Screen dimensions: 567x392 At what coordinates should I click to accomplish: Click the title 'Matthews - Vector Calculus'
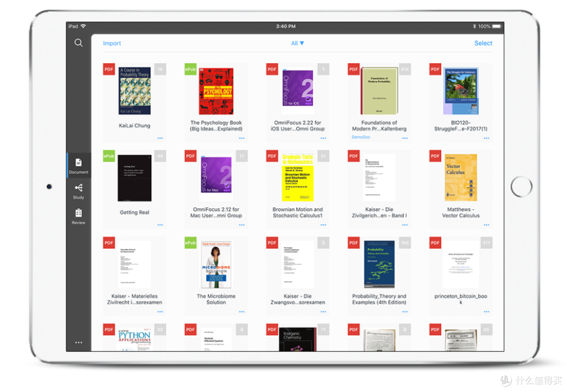(461, 213)
